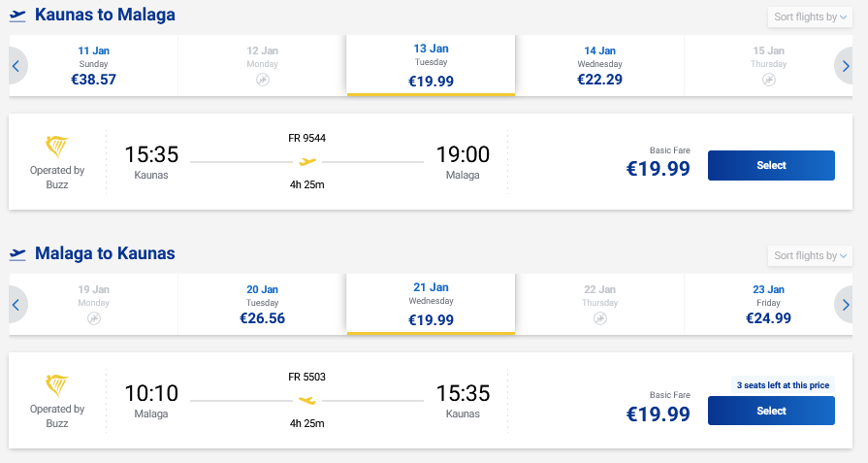
Task: Click the Ryanair harp logo on the Malaga flight
Action: 57,385
